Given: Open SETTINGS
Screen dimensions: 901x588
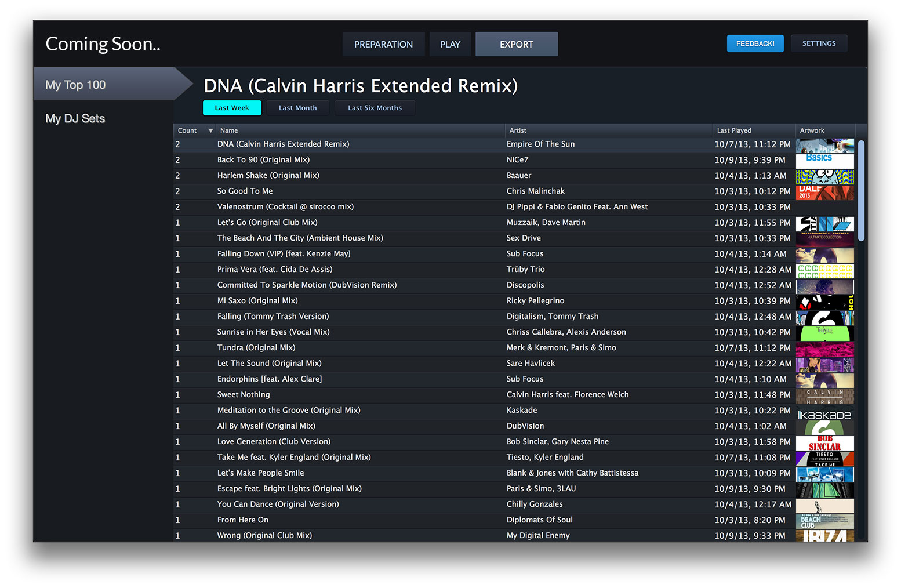Looking at the screenshot, I should click(819, 43).
